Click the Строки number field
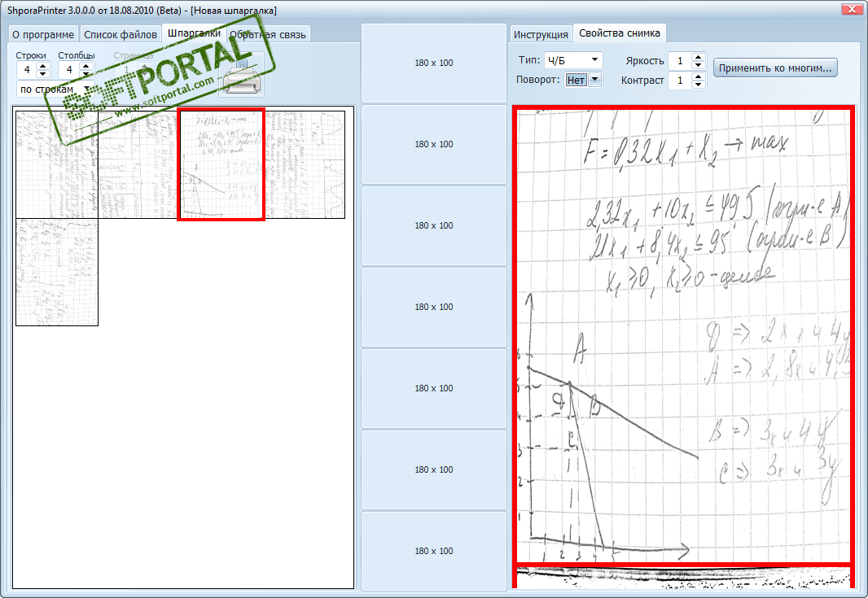The width and height of the screenshot is (868, 598). click(27, 70)
